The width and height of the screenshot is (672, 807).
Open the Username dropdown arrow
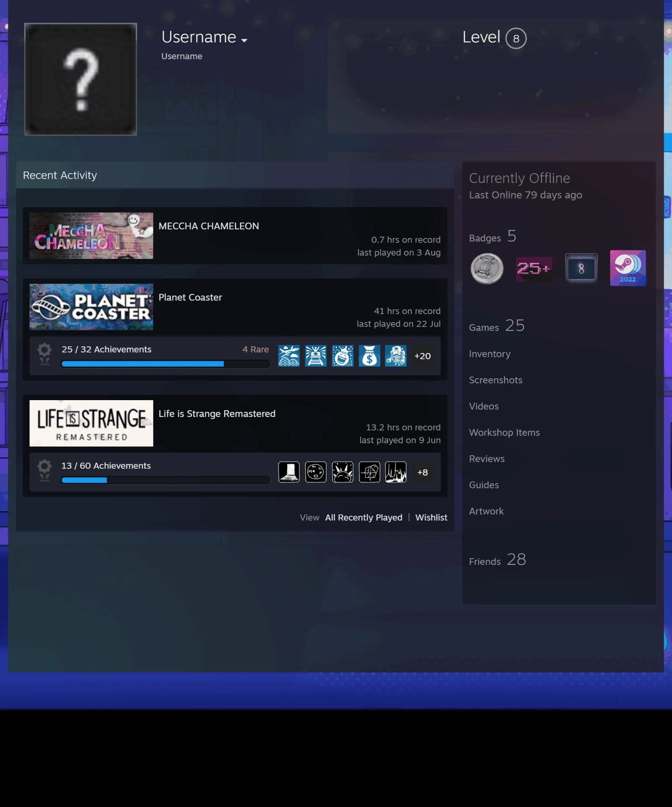point(244,40)
